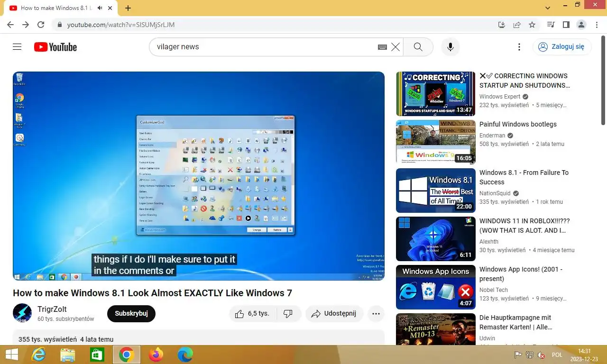
Task: Open Firefox from taskbar
Action: (x=156, y=355)
